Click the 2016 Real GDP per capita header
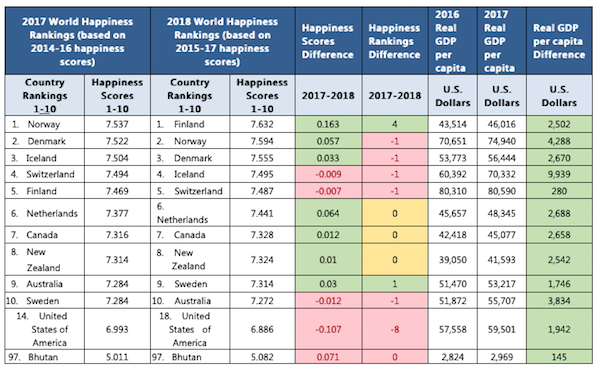 point(453,41)
